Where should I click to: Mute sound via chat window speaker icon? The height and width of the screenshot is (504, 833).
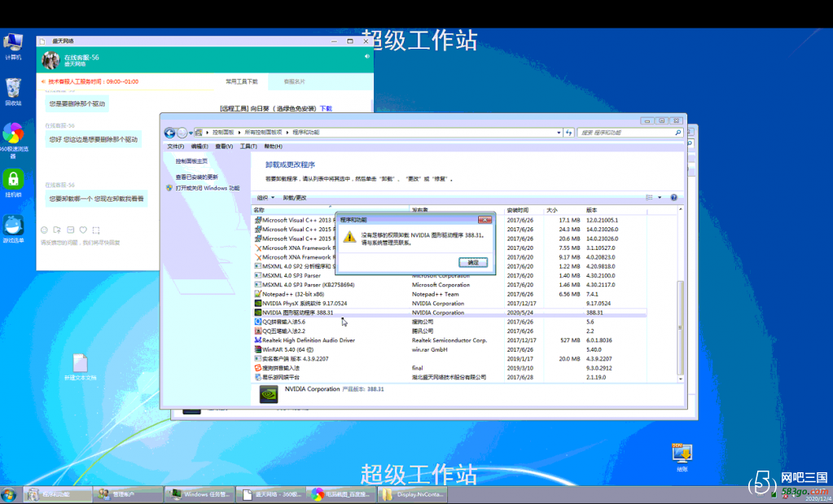click(x=366, y=56)
